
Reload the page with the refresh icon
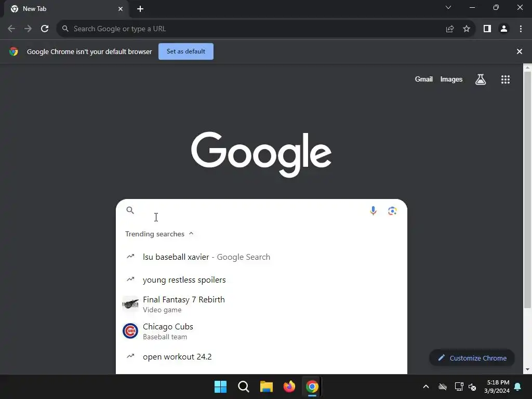pyautogui.click(x=45, y=29)
